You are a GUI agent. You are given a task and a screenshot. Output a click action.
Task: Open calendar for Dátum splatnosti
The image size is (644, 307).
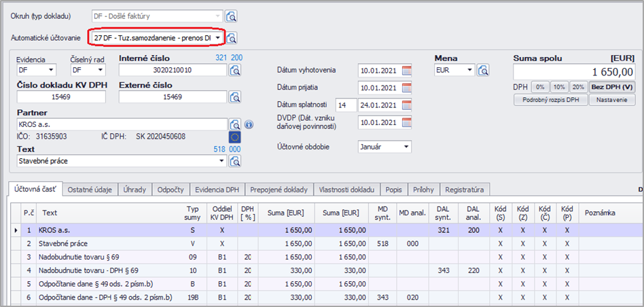click(x=407, y=105)
